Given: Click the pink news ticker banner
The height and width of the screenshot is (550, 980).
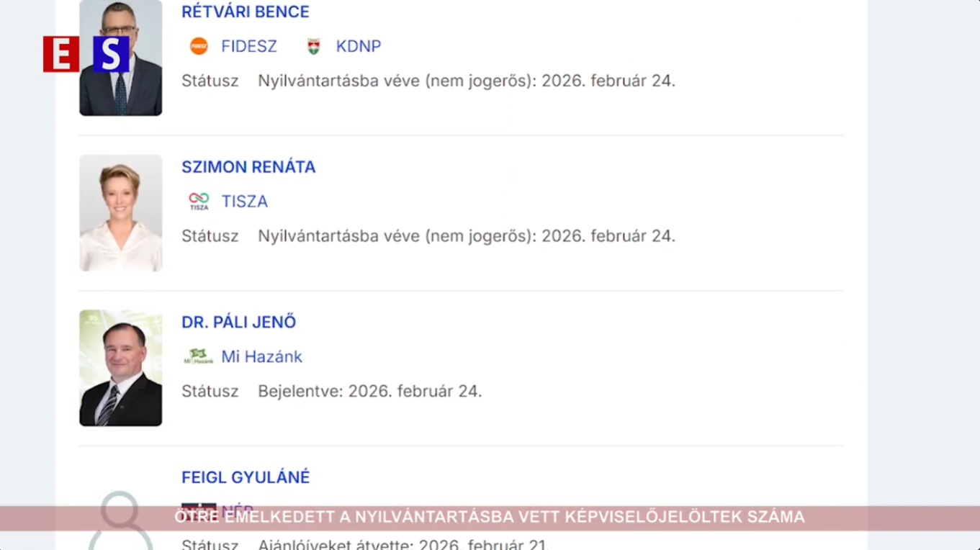Looking at the screenshot, I should [490, 517].
